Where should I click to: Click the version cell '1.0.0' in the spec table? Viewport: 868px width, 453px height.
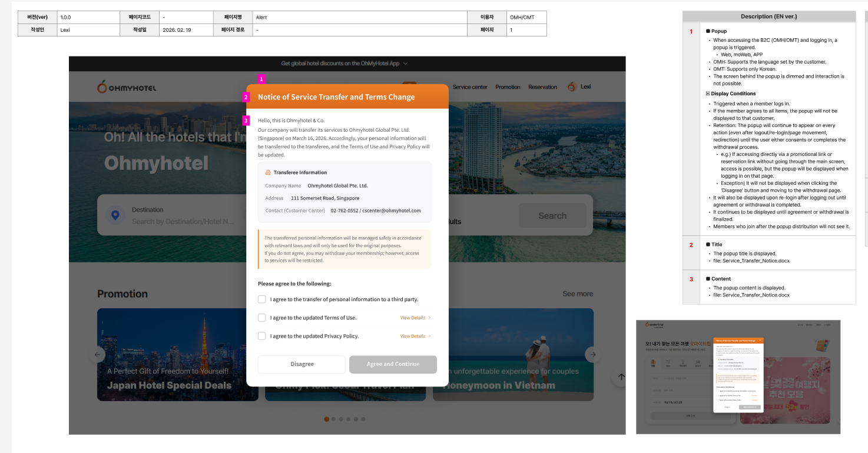(x=88, y=18)
